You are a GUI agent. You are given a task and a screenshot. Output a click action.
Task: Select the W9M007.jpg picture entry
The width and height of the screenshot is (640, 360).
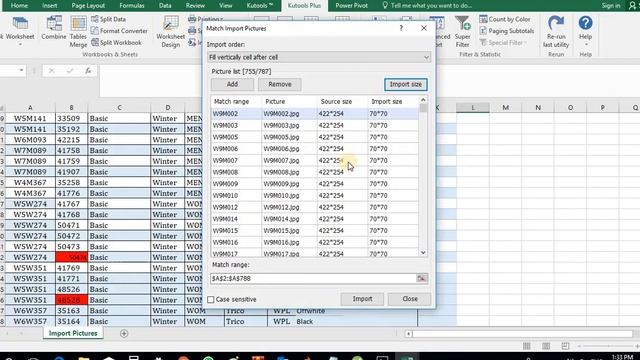281,161
